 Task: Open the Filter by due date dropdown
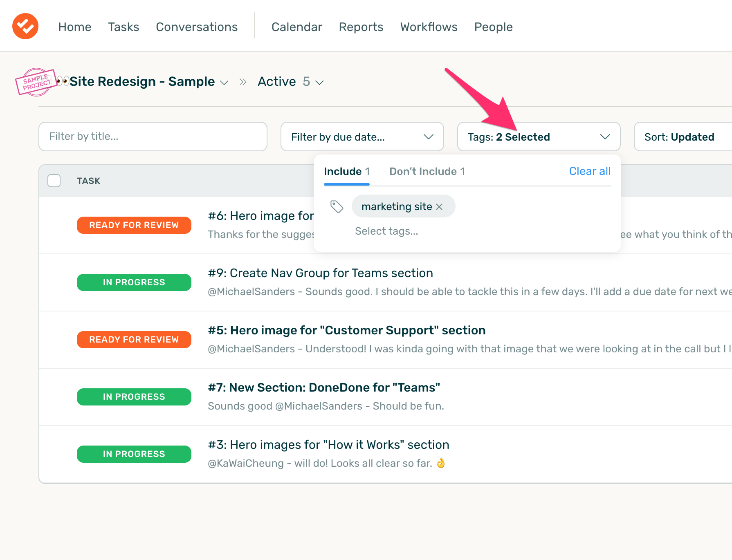(x=362, y=137)
